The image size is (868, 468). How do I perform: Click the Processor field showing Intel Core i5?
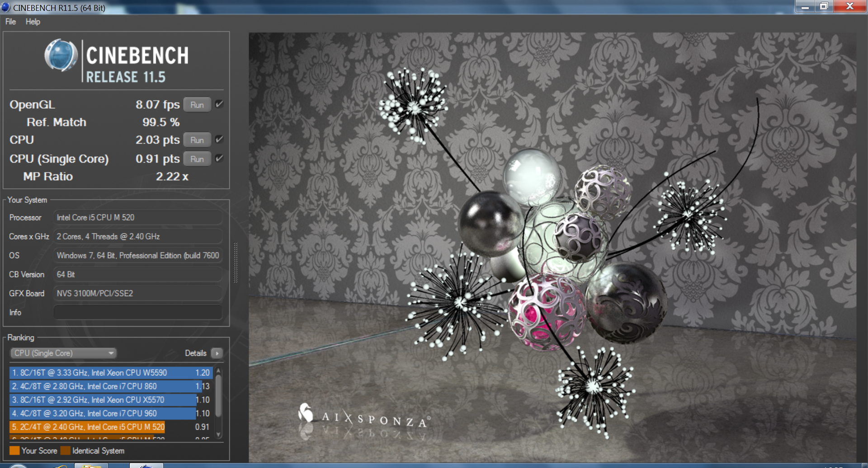point(138,218)
